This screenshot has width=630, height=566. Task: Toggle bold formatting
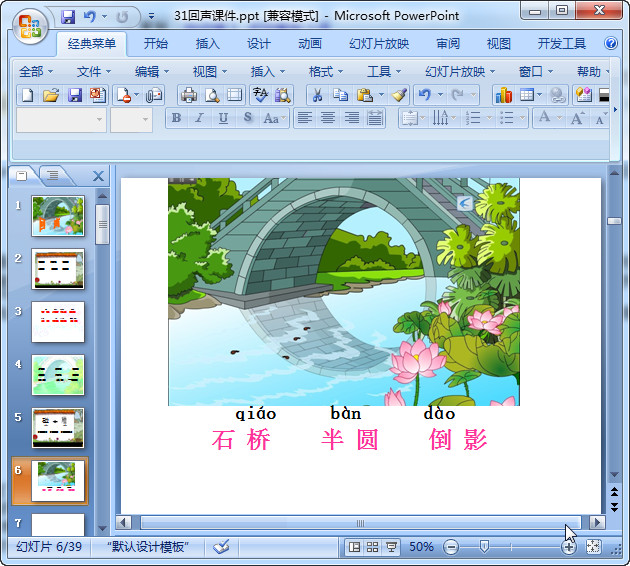tap(176, 118)
